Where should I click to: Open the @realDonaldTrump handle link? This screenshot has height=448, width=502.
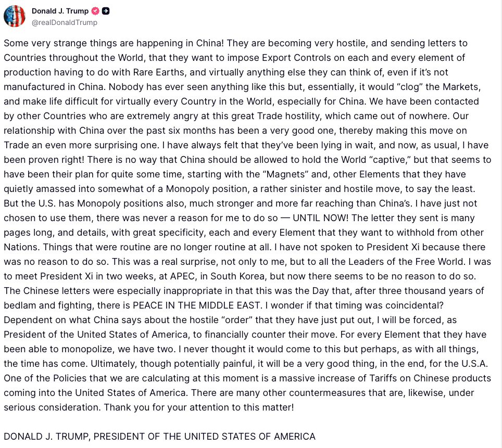pos(65,22)
